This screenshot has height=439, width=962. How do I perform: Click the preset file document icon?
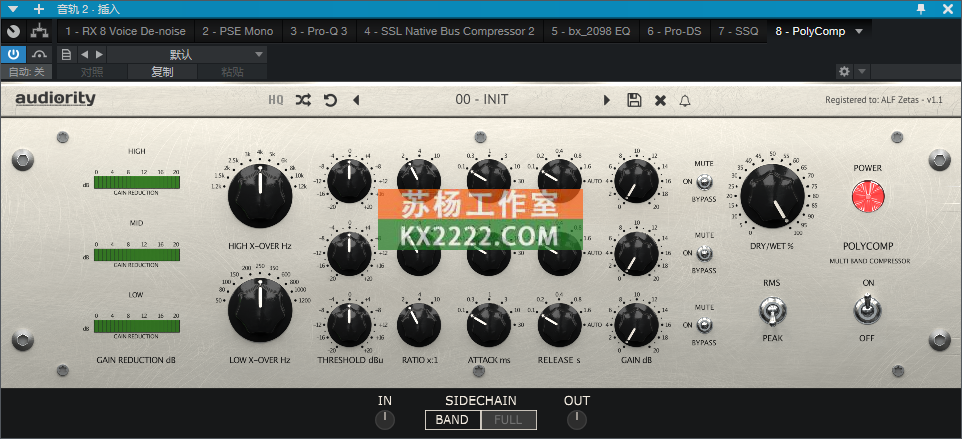[x=67, y=55]
